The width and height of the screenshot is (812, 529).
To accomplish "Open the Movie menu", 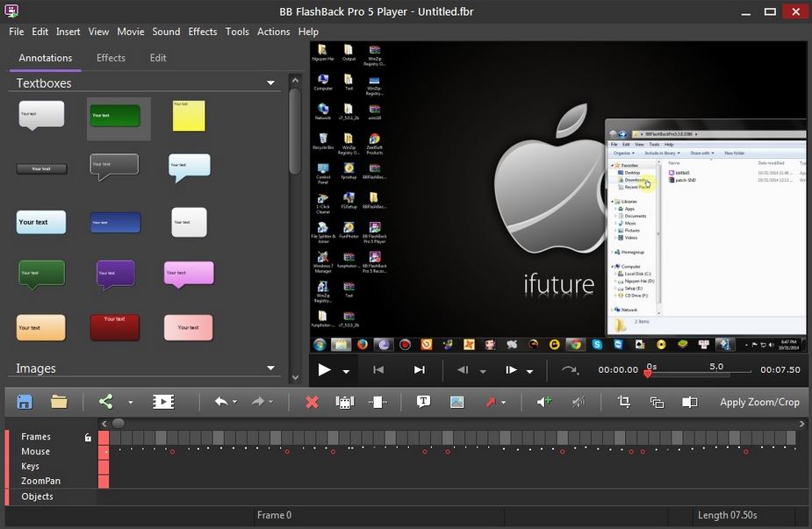I will 131,32.
